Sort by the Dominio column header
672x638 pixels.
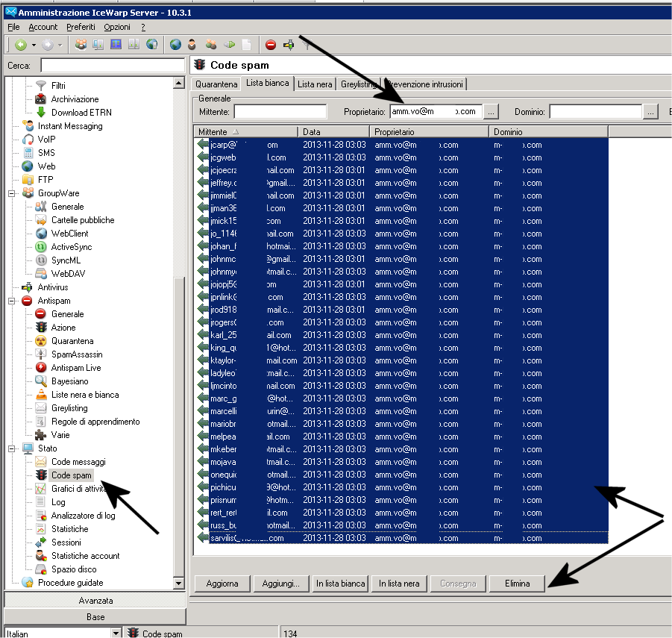[548, 131]
